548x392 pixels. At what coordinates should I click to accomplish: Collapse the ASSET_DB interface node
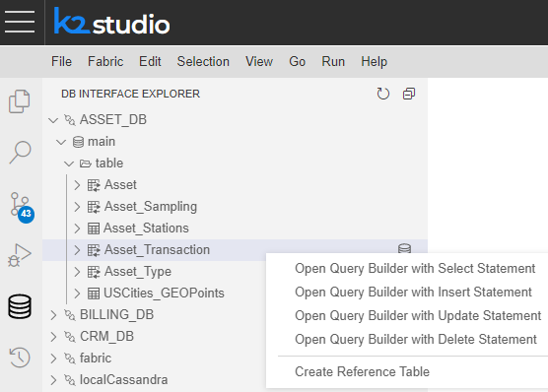tap(53, 120)
